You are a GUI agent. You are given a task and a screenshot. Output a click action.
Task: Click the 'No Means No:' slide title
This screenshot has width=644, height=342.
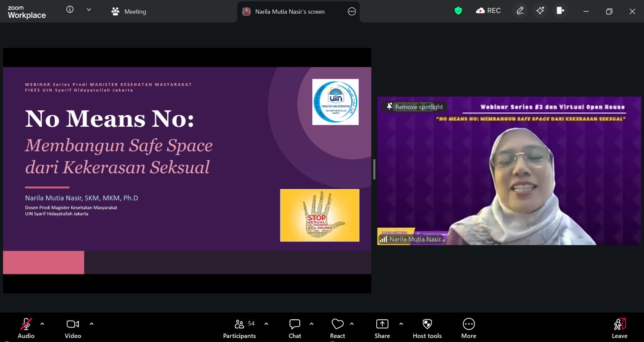coord(109,119)
